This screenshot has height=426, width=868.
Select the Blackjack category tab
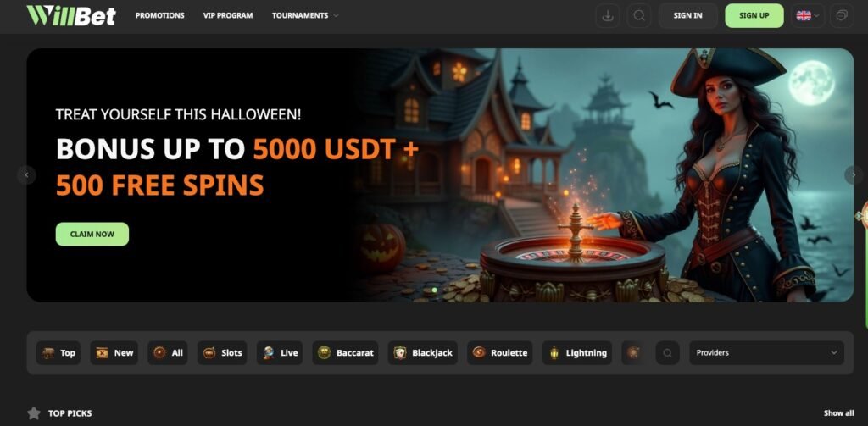[423, 353]
